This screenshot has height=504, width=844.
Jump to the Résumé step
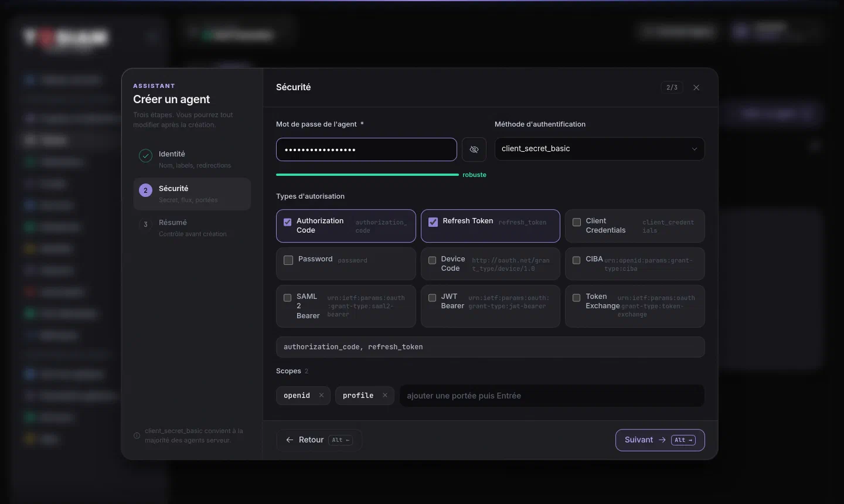192,228
